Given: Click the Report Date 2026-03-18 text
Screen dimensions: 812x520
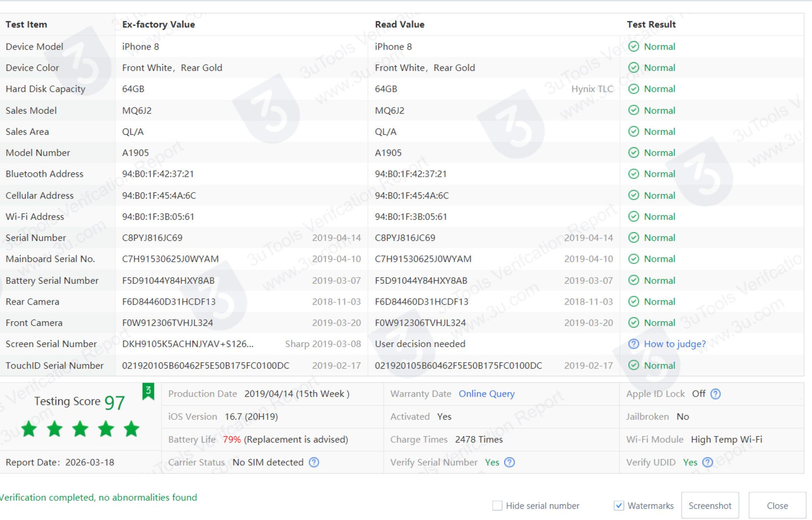Looking at the screenshot, I should [x=60, y=463].
